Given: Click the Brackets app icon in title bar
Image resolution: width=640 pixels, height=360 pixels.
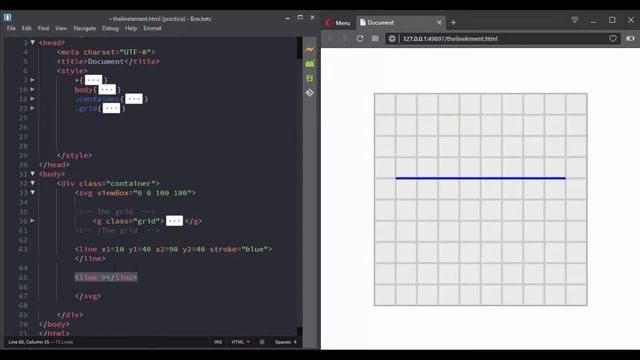Looking at the screenshot, I should (x=7, y=18).
